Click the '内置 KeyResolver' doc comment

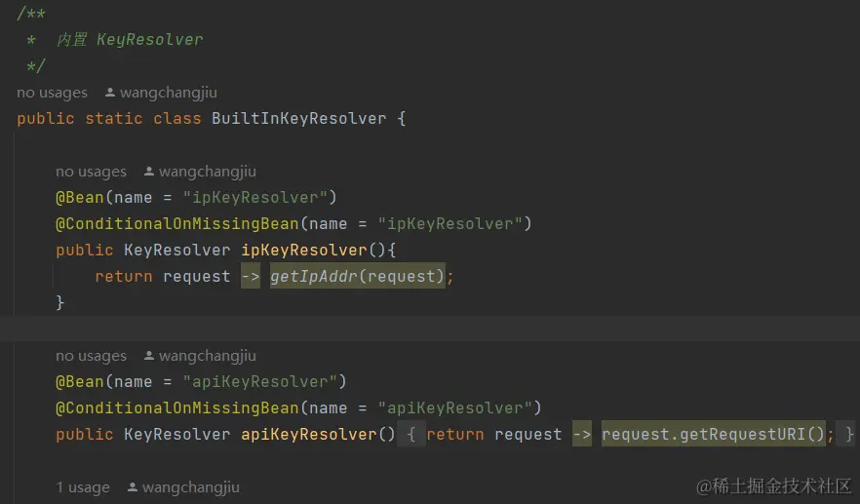130,40
